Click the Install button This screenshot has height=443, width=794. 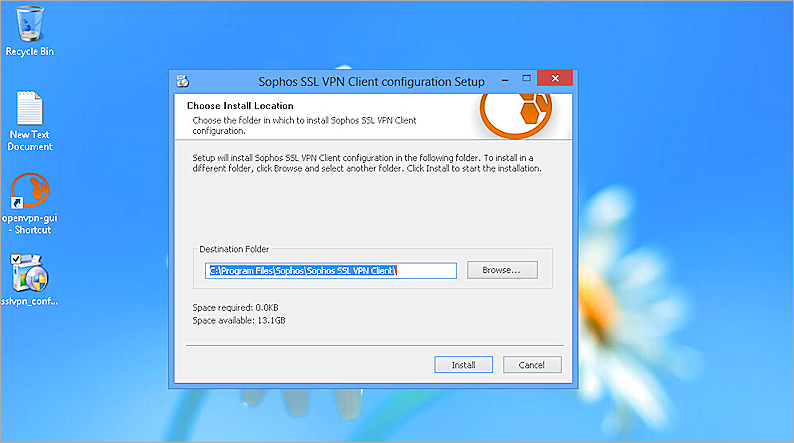pos(463,365)
